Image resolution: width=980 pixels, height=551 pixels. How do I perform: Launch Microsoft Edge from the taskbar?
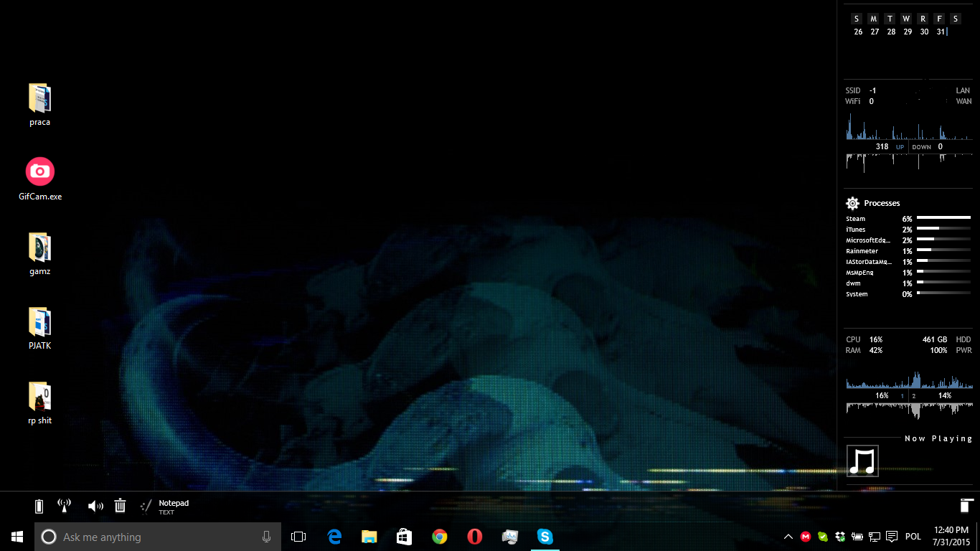334,537
